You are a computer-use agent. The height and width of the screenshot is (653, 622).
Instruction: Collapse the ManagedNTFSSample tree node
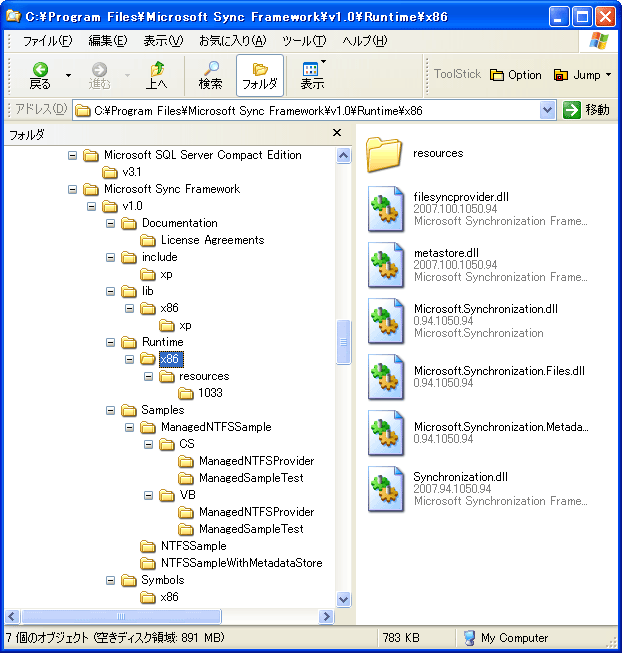pos(129,427)
